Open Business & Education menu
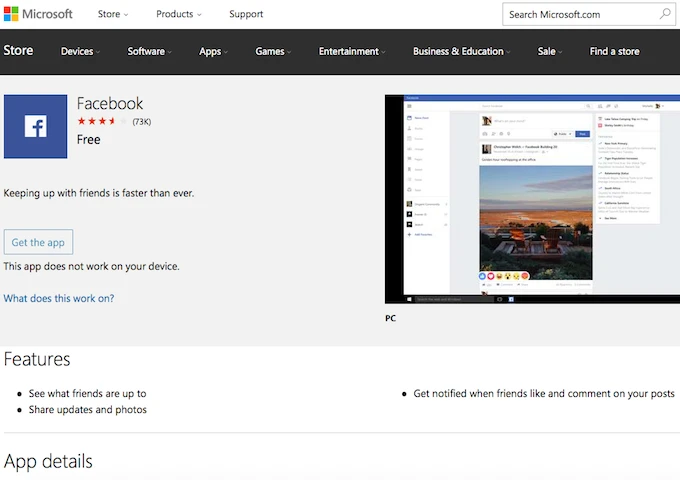The image size is (680, 480). [x=461, y=51]
